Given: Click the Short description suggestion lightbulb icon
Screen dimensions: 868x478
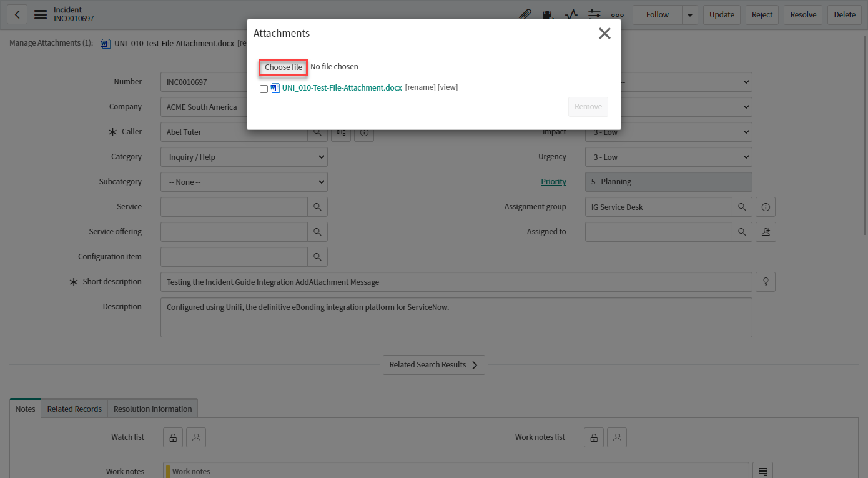Looking at the screenshot, I should pos(766,282).
